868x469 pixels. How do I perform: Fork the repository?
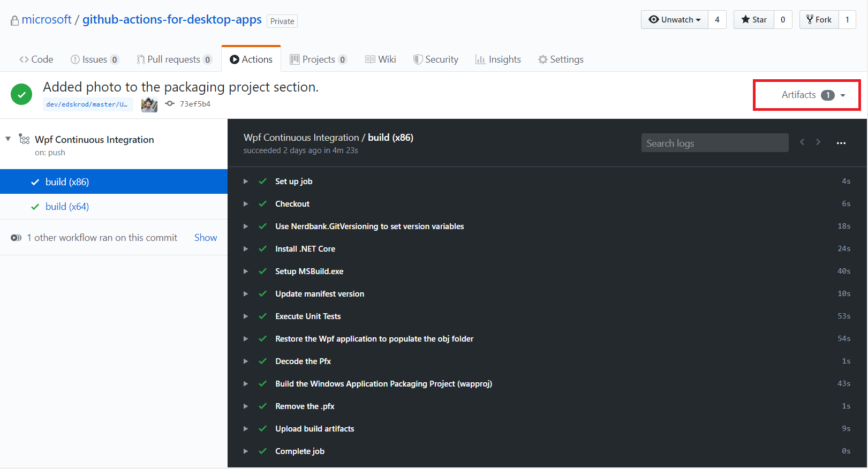coord(819,20)
